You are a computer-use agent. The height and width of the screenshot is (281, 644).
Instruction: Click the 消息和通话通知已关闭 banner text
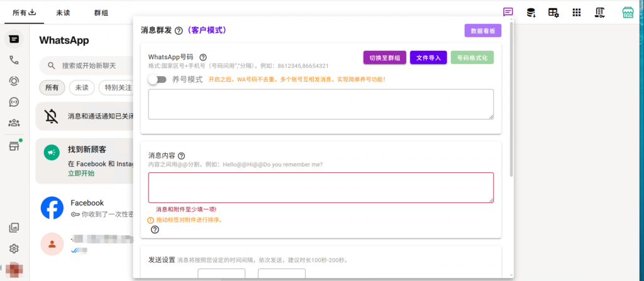pyautogui.click(x=101, y=116)
